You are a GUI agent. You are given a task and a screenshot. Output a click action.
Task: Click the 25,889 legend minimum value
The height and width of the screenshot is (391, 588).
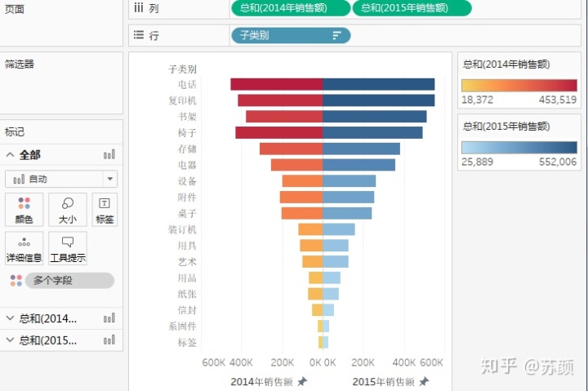(478, 162)
